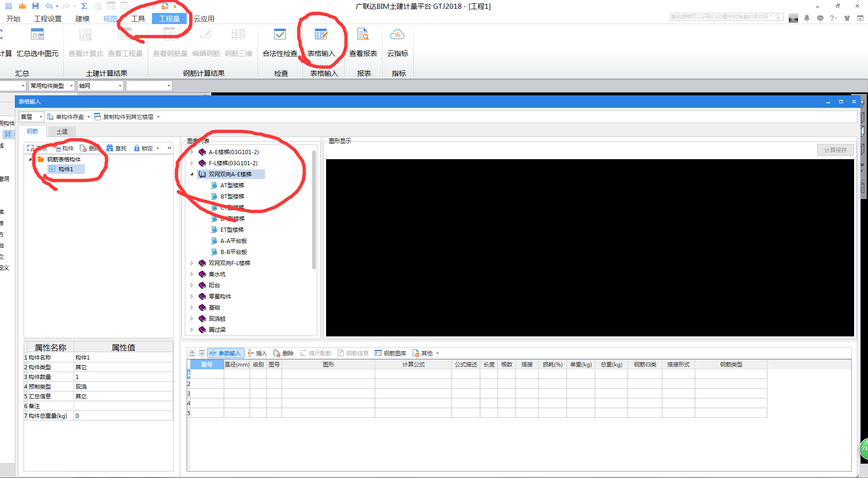868x478 pixels.
Task: Switch to the 土建 tab
Action: point(62,131)
